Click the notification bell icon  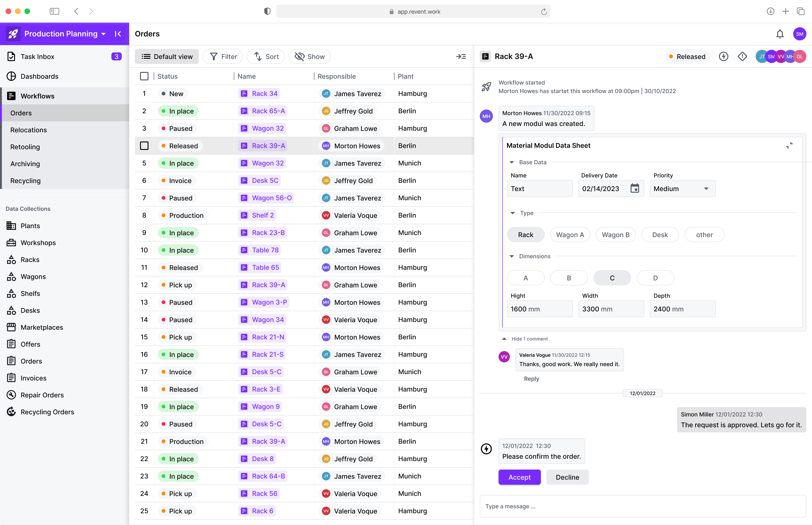[x=780, y=34]
